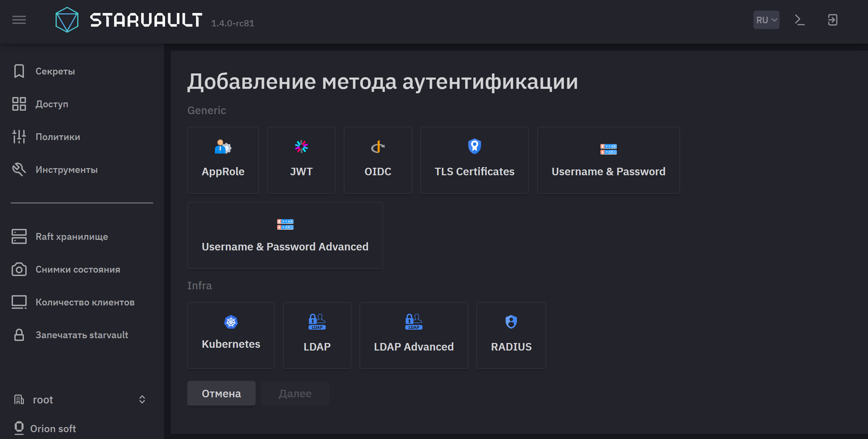
Task: Select the RADIUS shield icon
Action: 511,322
